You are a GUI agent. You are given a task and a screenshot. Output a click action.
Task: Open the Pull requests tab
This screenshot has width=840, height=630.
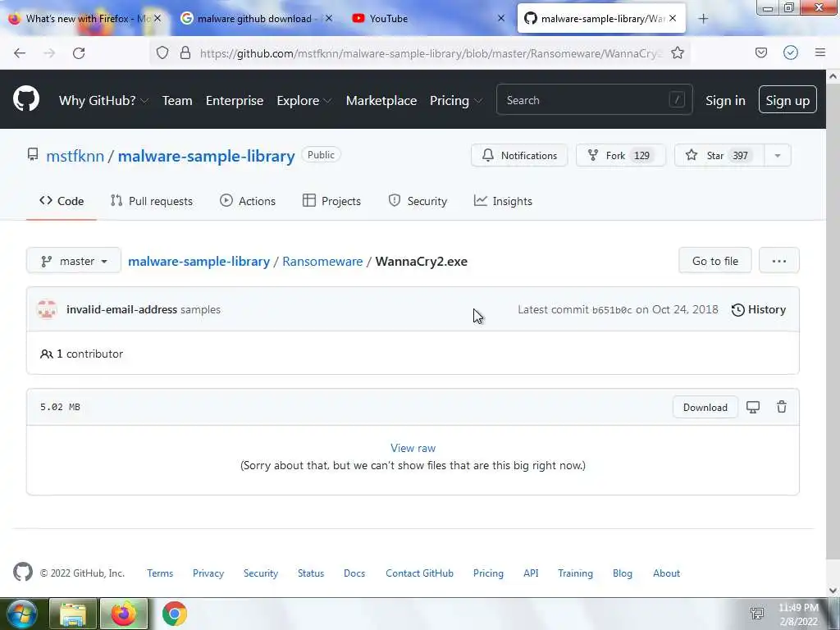click(x=152, y=201)
